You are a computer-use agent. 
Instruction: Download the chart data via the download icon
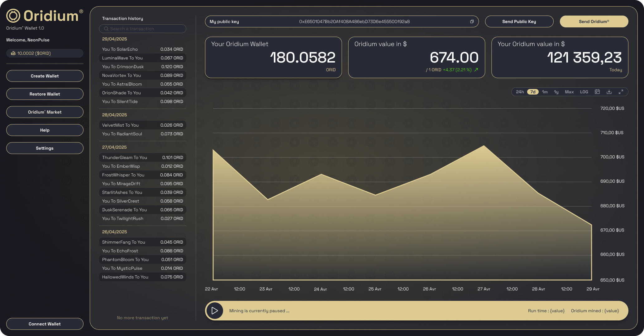pyautogui.click(x=609, y=92)
